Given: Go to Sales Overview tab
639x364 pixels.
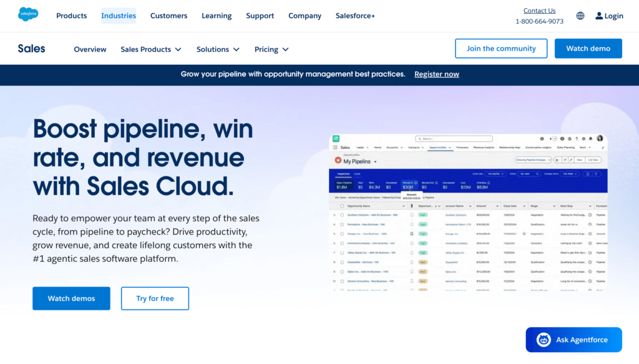Looking at the screenshot, I should coord(90,49).
